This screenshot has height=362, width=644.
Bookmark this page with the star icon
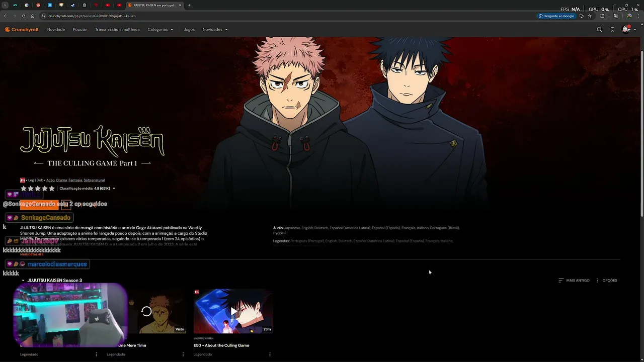click(x=590, y=16)
